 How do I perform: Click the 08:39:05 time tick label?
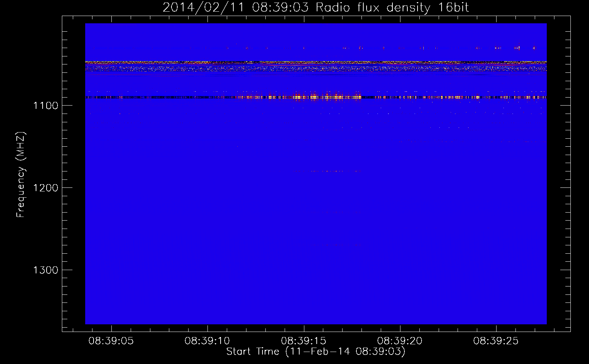coord(111,341)
